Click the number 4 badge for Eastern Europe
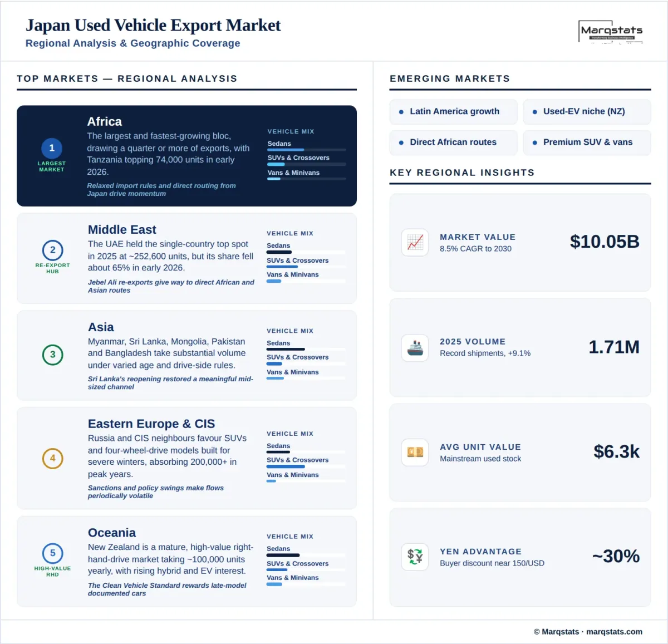 click(x=52, y=458)
